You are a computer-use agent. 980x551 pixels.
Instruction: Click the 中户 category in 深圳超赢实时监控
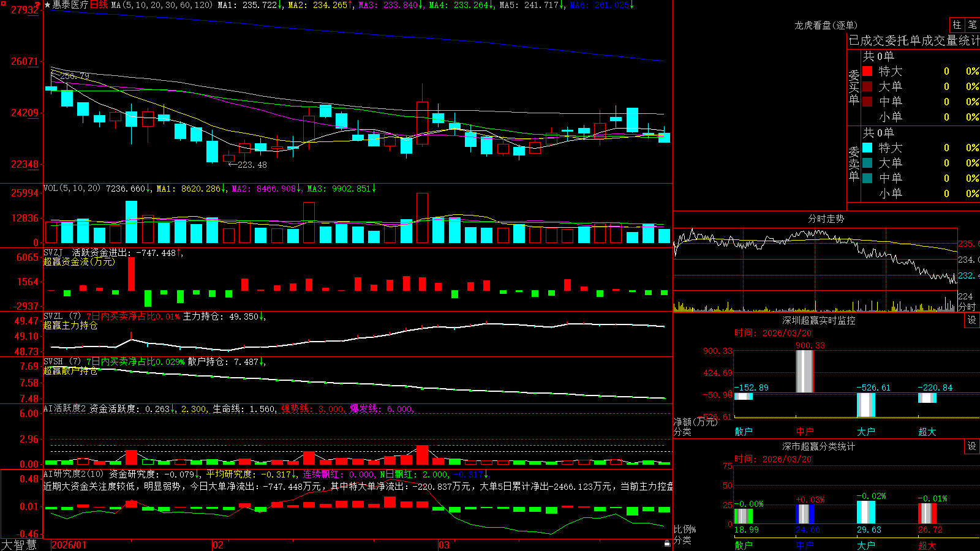(x=805, y=432)
